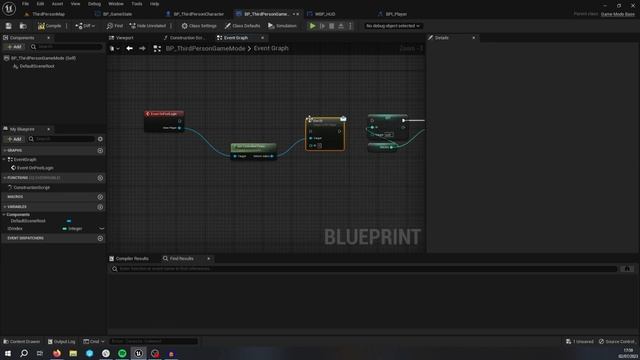Toggle visibility eye of integer variable
The image size is (640, 360).
click(101, 229)
